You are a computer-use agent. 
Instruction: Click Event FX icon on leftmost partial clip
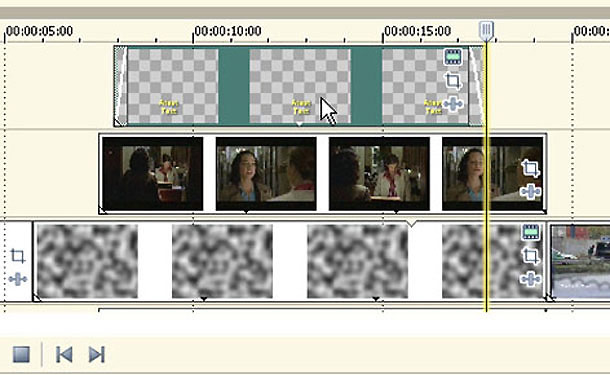pos(18,279)
